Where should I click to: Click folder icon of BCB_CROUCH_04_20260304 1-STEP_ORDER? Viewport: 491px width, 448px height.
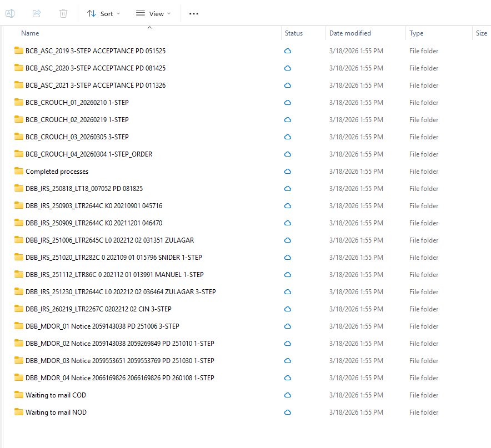coord(19,154)
